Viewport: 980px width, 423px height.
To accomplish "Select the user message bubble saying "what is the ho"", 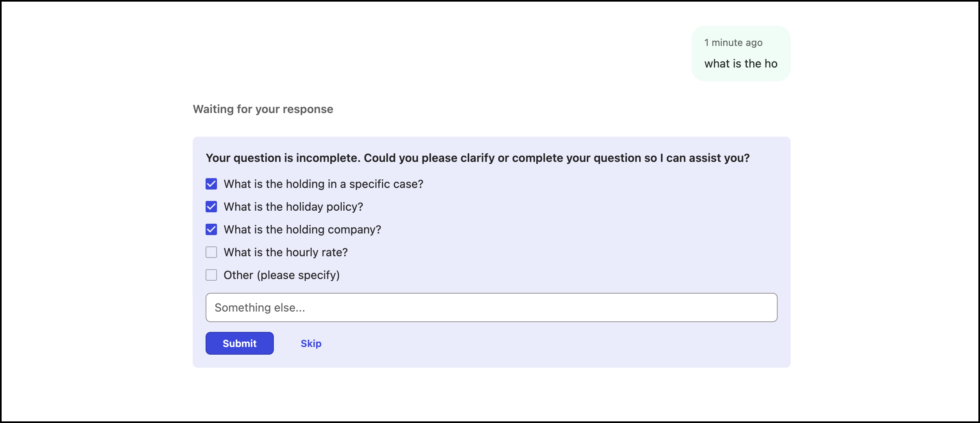I will 741,63.
